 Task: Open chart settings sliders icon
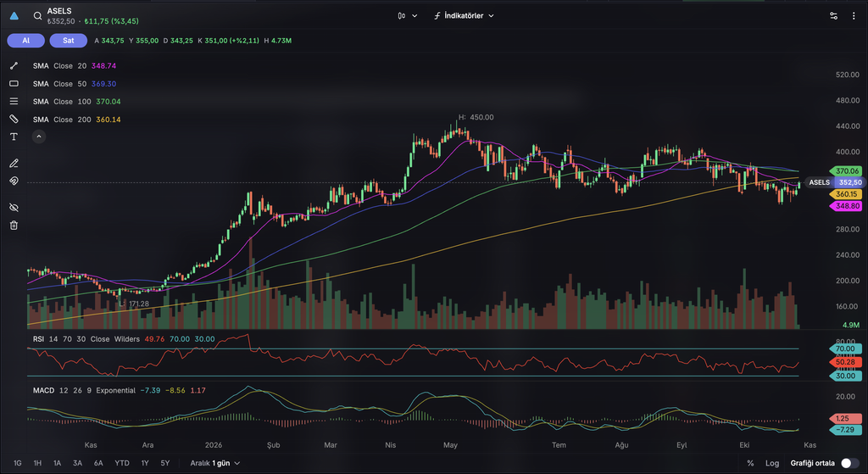(x=834, y=16)
